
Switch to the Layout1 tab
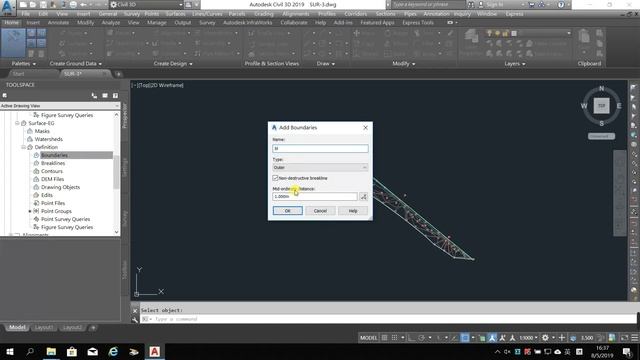pos(43,327)
